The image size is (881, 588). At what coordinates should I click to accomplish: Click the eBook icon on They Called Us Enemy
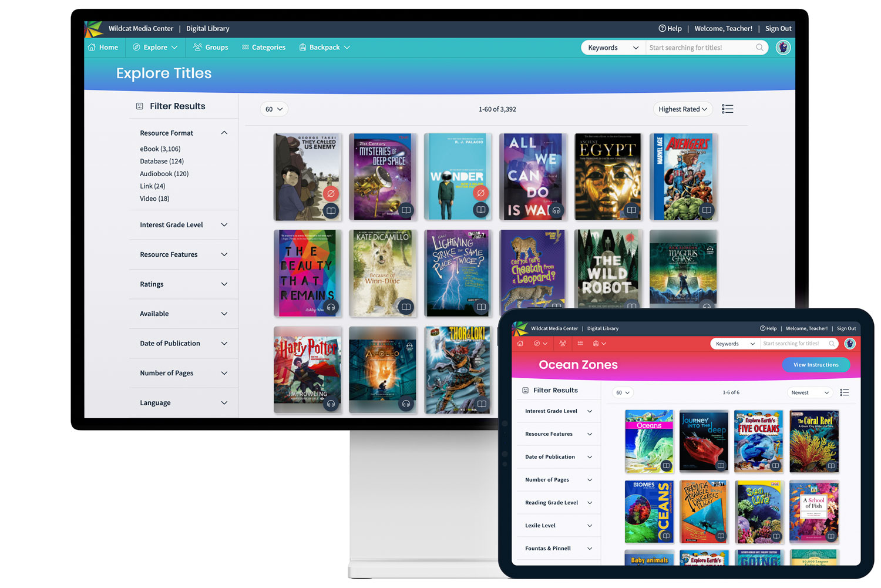point(331,210)
